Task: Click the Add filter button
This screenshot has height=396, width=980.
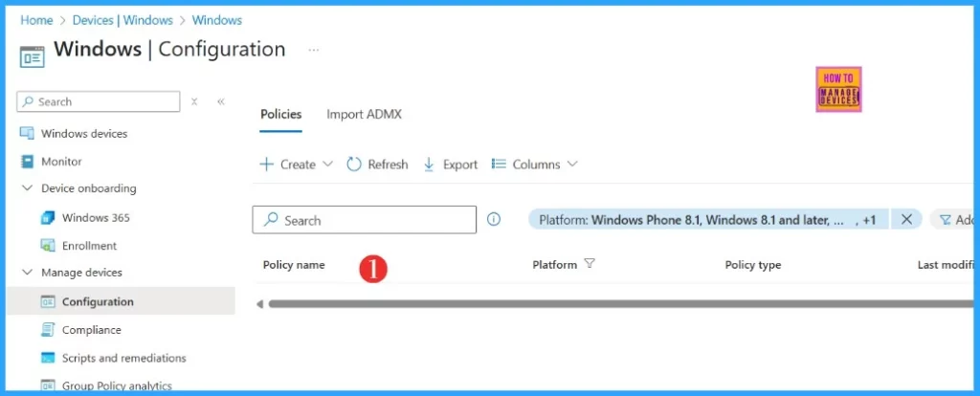Action: pos(954,220)
